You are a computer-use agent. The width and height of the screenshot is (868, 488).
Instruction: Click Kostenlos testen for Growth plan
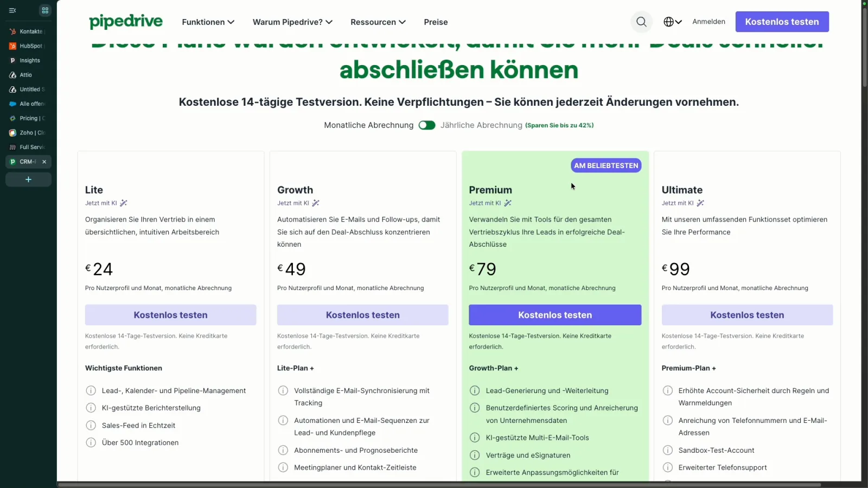pyautogui.click(x=362, y=315)
